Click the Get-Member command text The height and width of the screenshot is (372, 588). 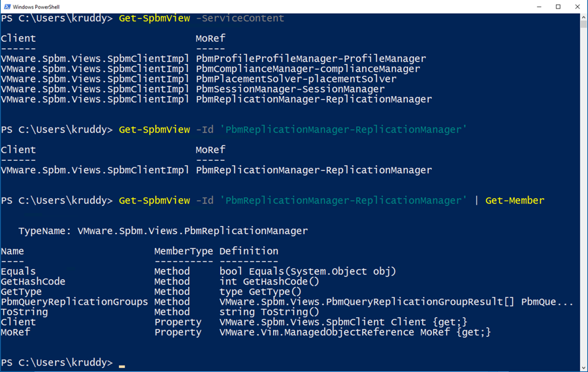coord(514,201)
